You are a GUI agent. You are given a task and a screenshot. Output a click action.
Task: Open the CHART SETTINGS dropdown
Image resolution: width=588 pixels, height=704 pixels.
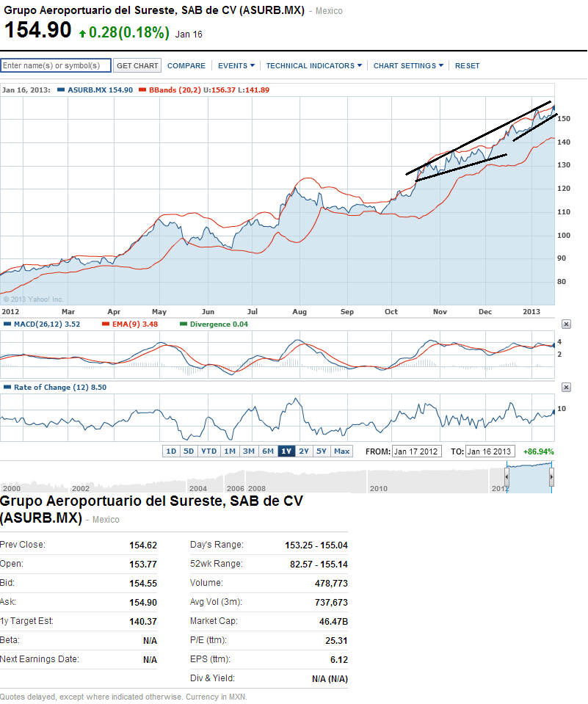(408, 65)
